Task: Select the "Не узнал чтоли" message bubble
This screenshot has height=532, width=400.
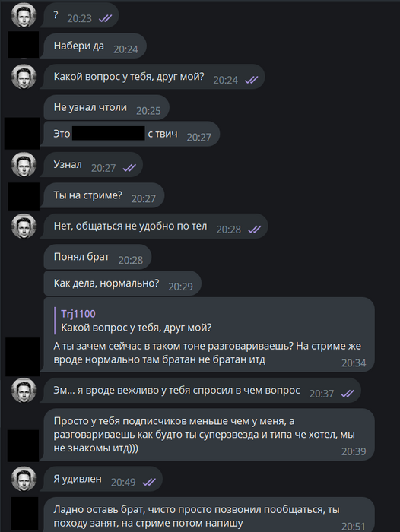Action: click(106, 108)
